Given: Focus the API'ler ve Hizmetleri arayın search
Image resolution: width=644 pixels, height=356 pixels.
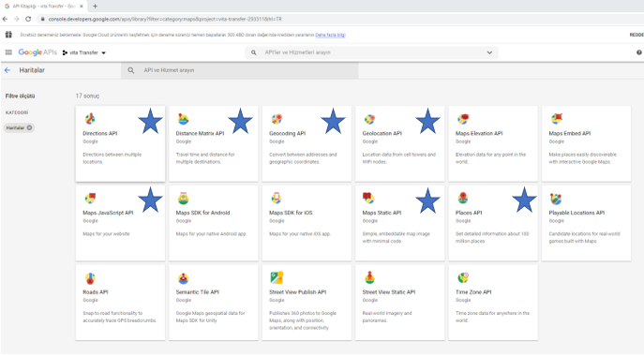Looking at the screenshot, I should click(371, 52).
